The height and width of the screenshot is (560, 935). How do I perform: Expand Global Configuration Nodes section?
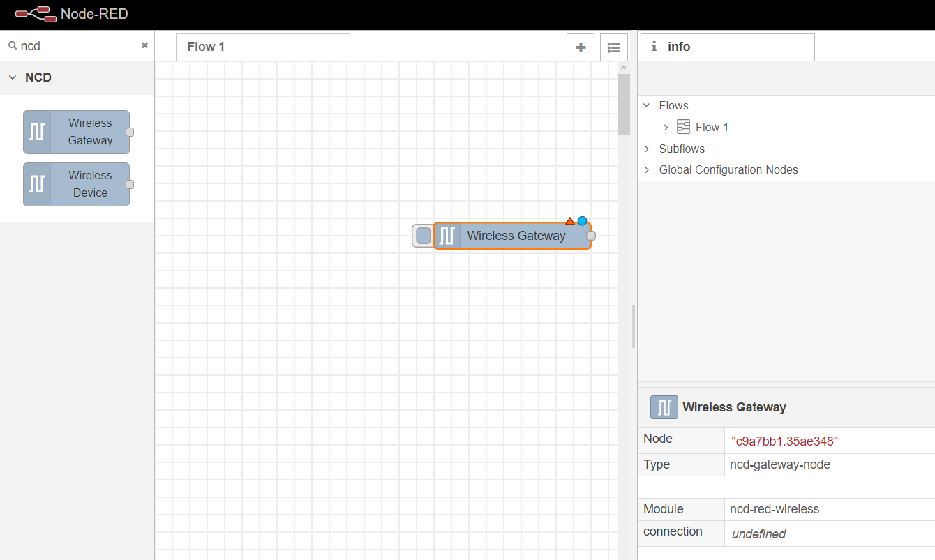pos(647,169)
